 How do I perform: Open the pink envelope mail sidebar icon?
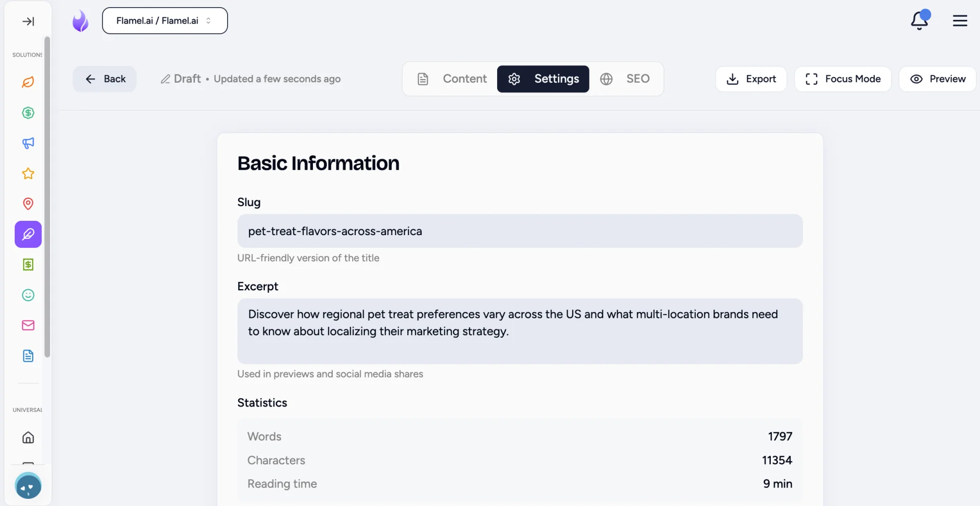click(28, 325)
